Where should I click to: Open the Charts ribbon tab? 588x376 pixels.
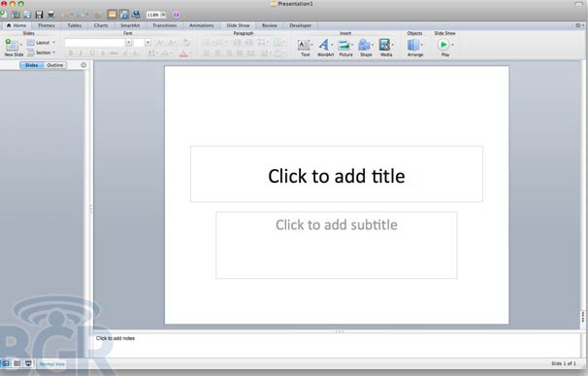coord(101,25)
